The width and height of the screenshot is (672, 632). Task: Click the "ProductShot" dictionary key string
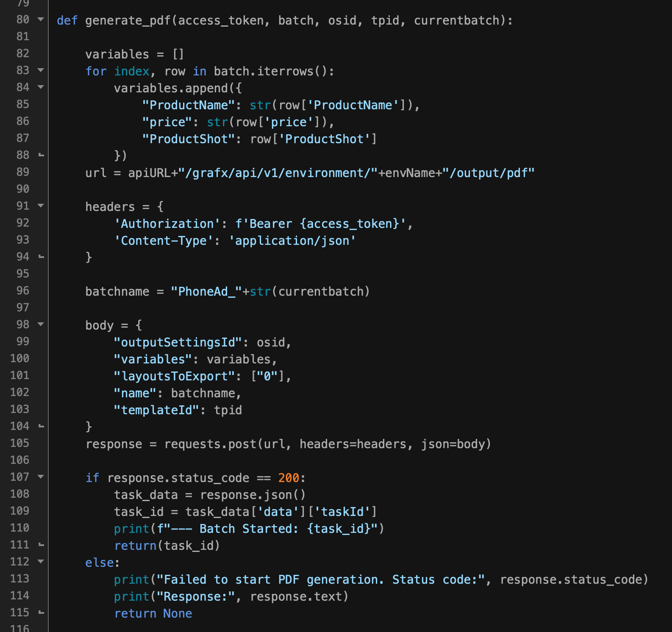(189, 139)
